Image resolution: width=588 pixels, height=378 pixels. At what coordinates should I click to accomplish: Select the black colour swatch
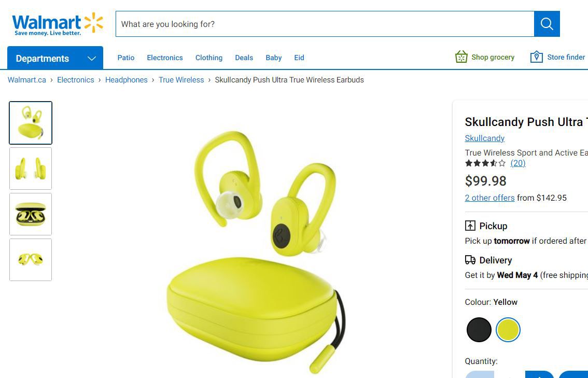(x=479, y=330)
